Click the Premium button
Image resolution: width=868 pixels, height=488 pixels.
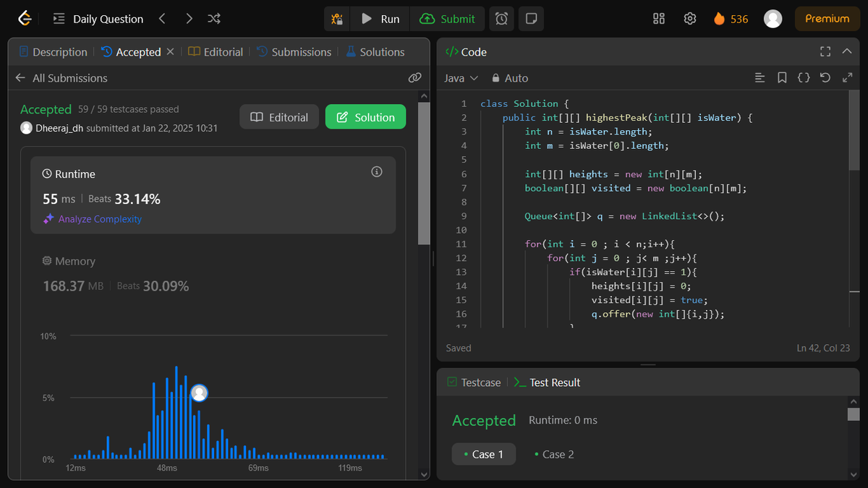(x=827, y=19)
